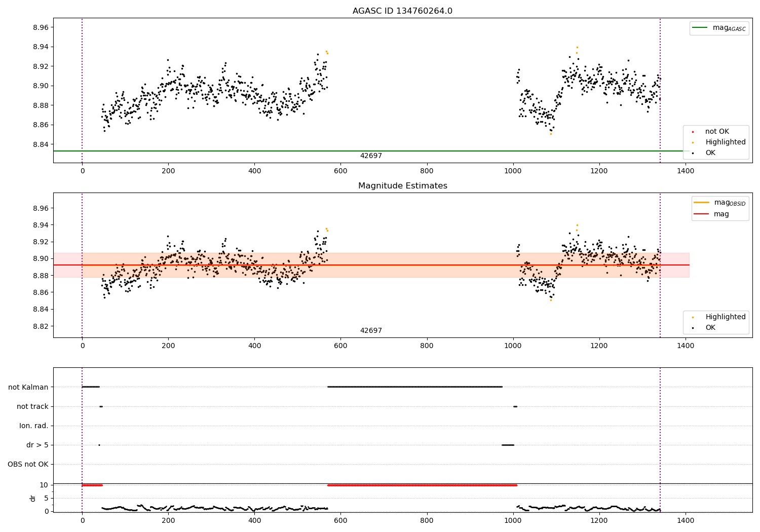
Task: Click the 'not Kalman' axis label
Action: 28,388
